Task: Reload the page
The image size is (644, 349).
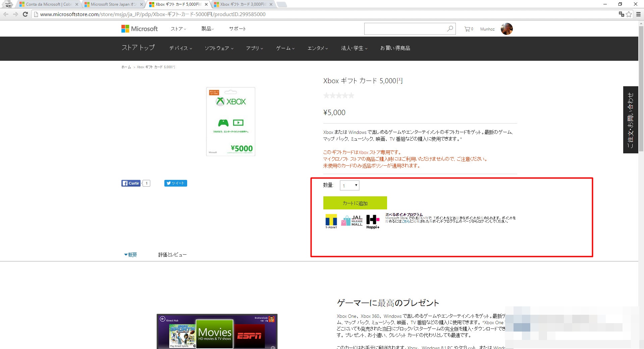Action: click(x=25, y=14)
